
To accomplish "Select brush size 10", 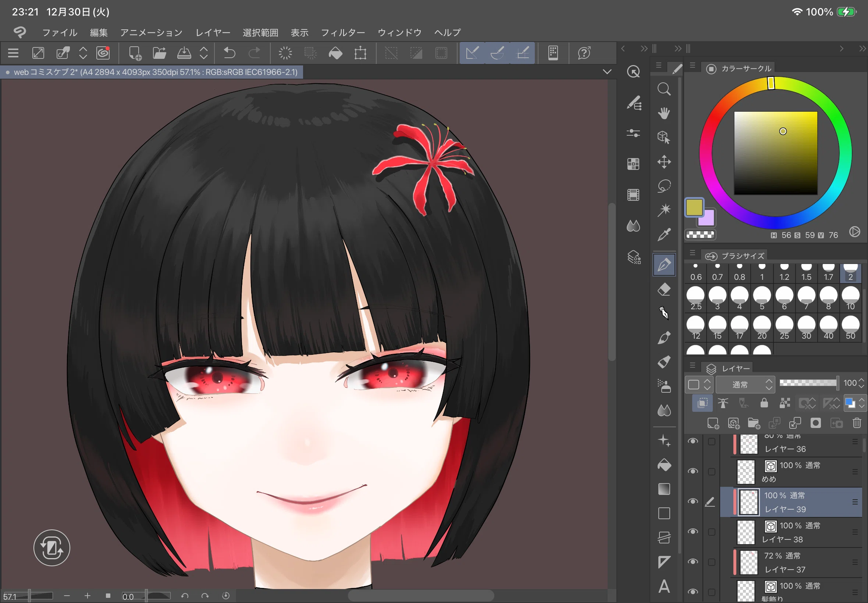I will pyautogui.click(x=850, y=299).
